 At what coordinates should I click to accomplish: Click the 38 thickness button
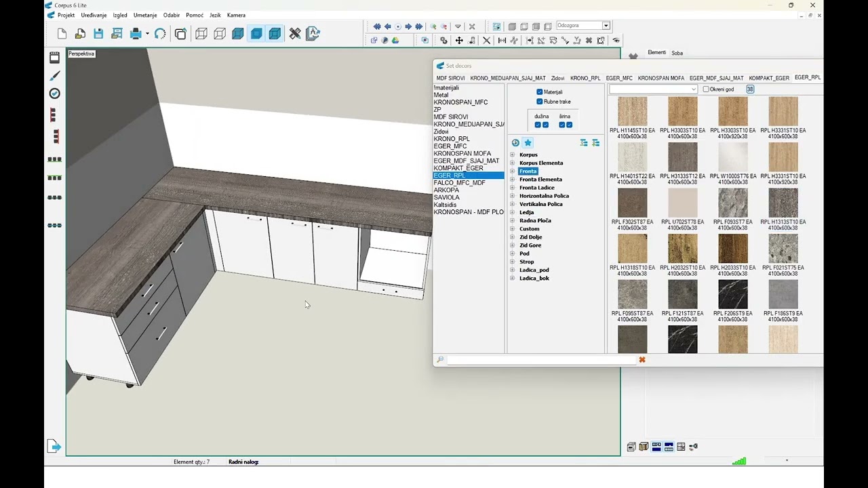(x=750, y=89)
